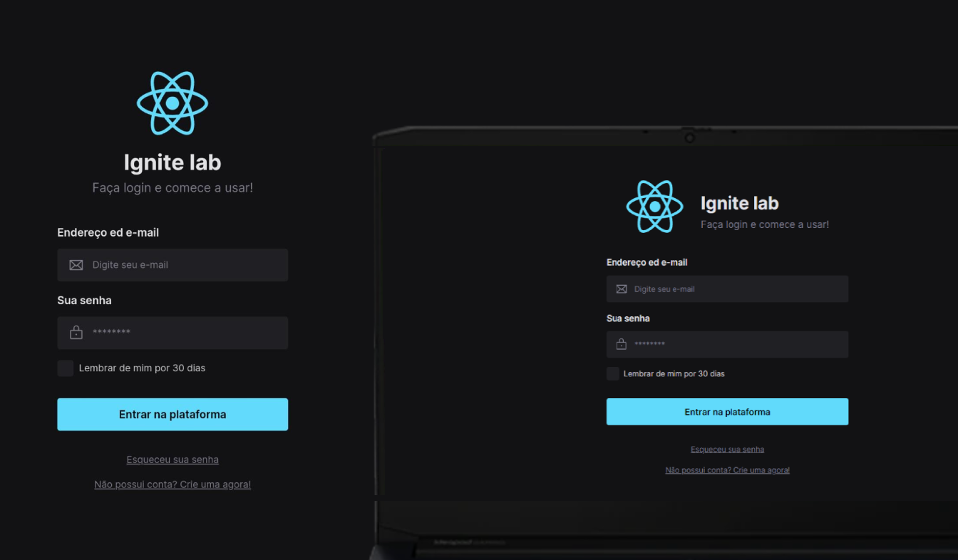Click 'Não possui conta? Crie uma agora!'
This screenshot has height=560, width=958.
point(172,484)
